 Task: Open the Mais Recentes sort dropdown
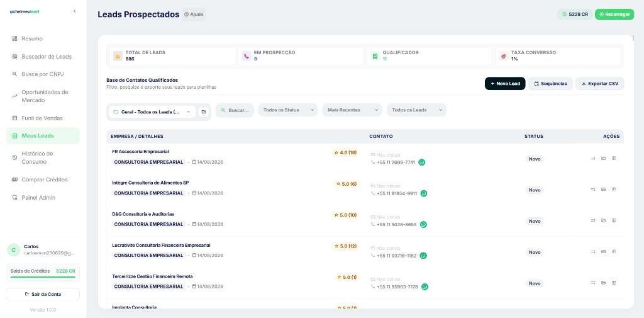352,110
